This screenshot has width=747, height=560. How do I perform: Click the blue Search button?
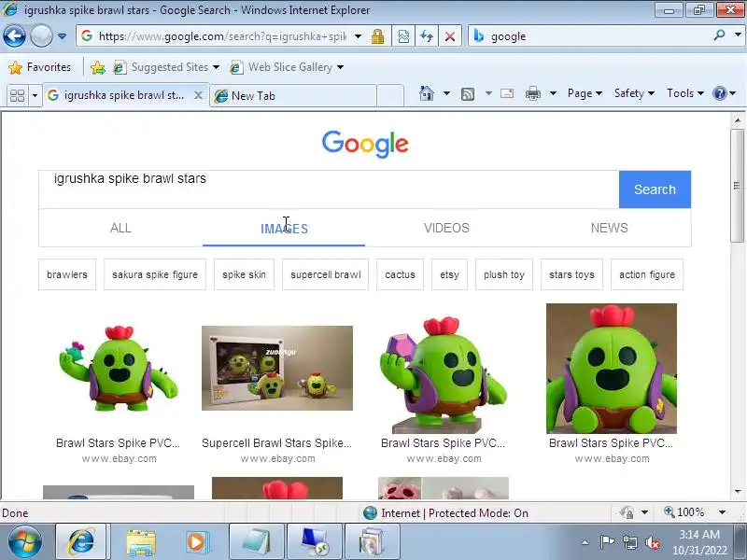coord(655,189)
